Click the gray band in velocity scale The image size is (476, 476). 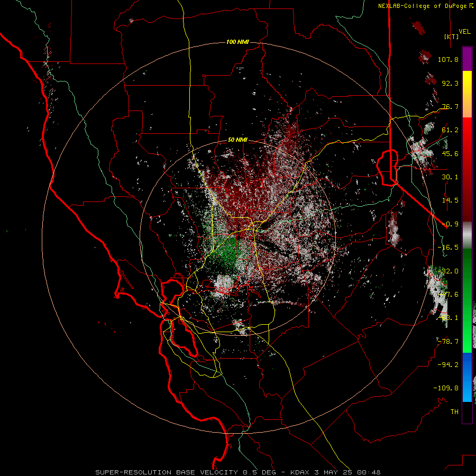467,235
